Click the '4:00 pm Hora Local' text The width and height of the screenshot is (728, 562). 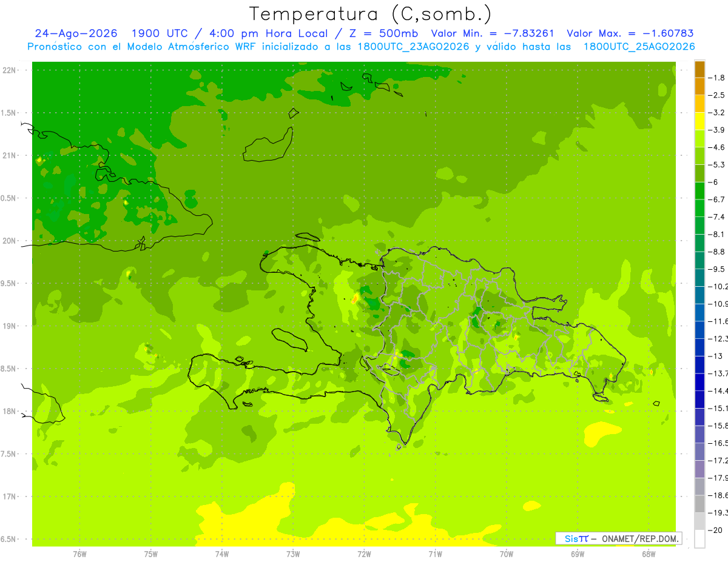(268, 33)
